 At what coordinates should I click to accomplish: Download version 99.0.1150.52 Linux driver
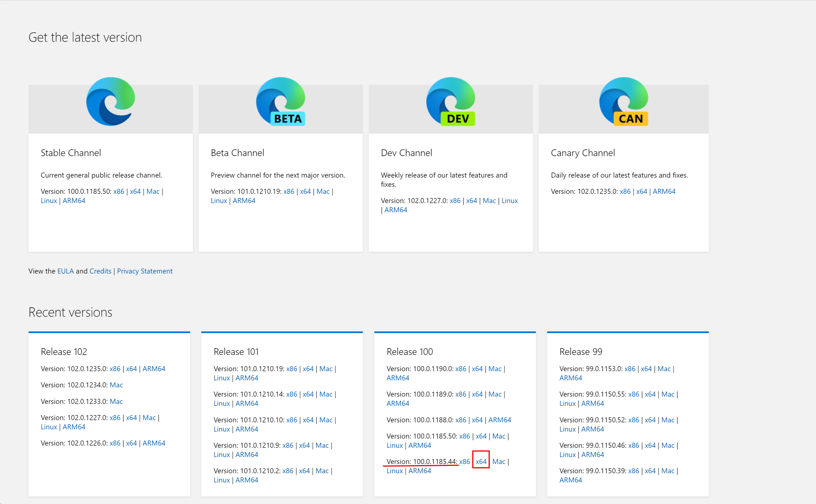[567, 429]
